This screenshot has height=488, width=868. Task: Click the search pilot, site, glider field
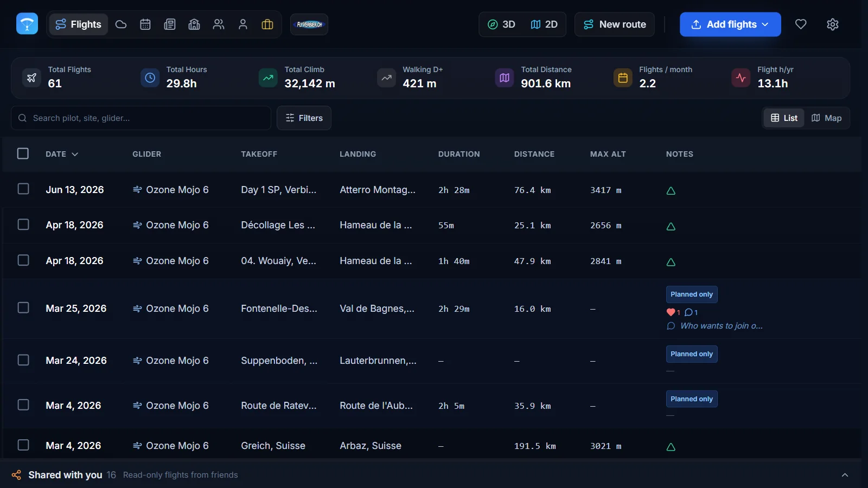pos(141,118)
